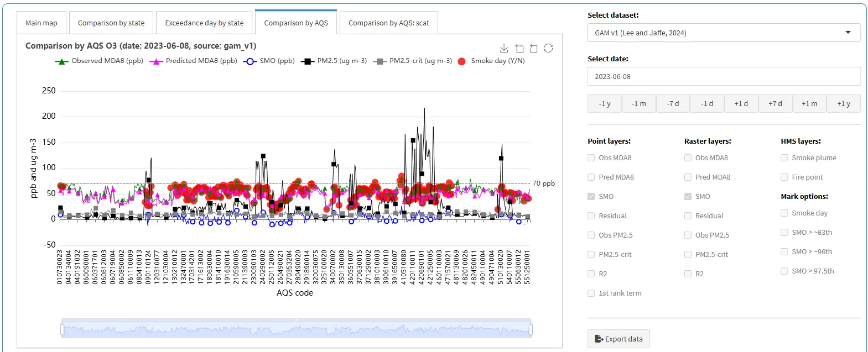Image resolution: width=868 pixels, height=352 pixels.
Task: Check the HMS Smoke plume layer
Action: pyautogui.click(x=784, y=158)
